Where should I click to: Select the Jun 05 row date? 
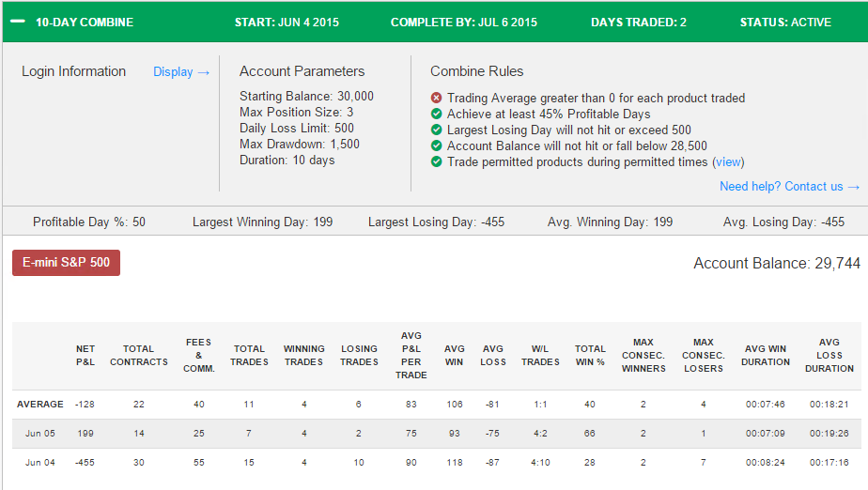coord(39,433)
